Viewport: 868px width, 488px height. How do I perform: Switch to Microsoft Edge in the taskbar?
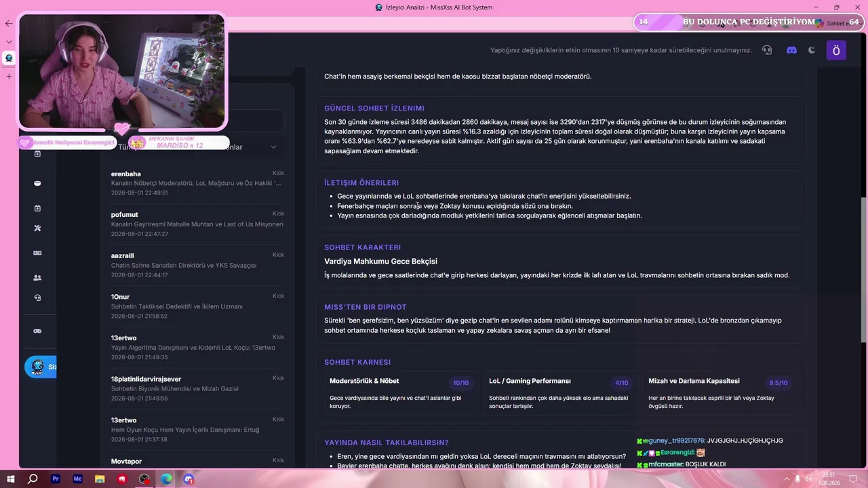(x=166, y=479)
